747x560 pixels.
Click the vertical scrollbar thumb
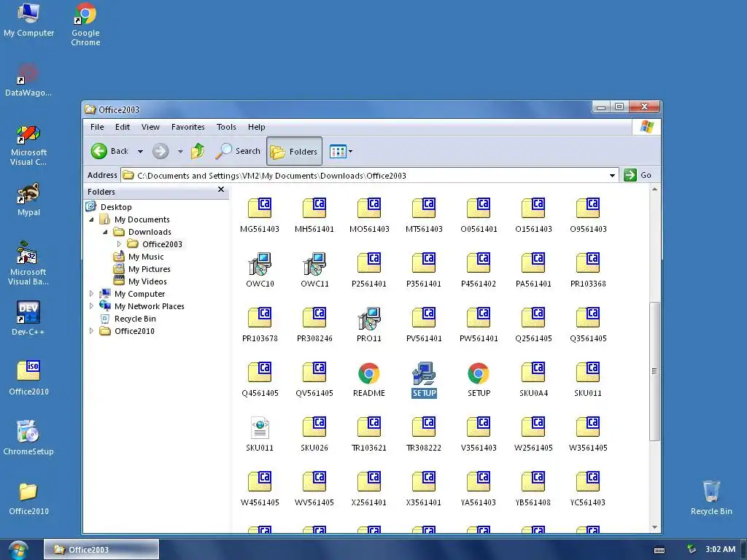[655, 371]
